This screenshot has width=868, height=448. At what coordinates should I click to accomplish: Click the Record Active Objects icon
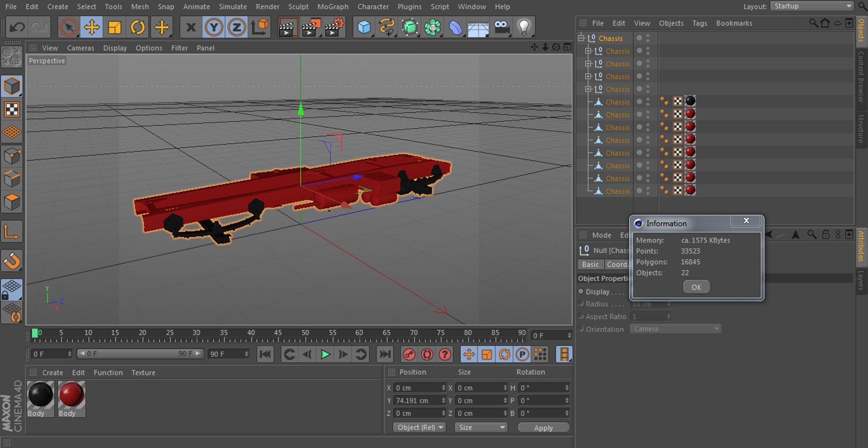(x=409, y=354)
